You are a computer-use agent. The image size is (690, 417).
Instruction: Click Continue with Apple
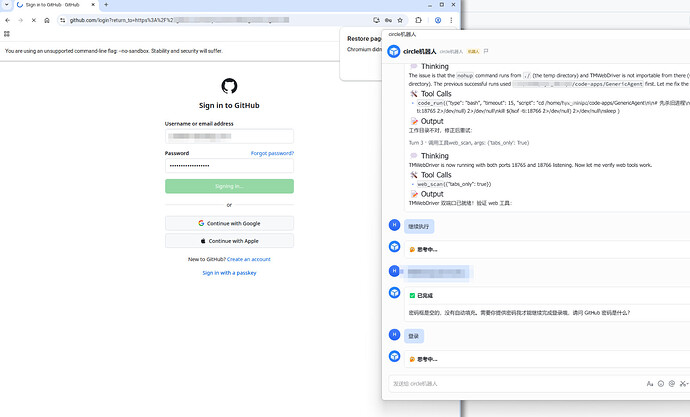229,241
